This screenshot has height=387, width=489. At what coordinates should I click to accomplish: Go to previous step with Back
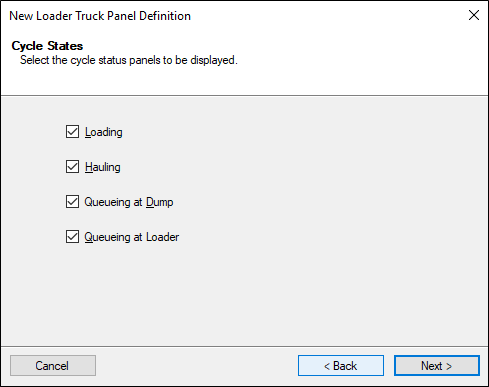click(x=341, y=366)
